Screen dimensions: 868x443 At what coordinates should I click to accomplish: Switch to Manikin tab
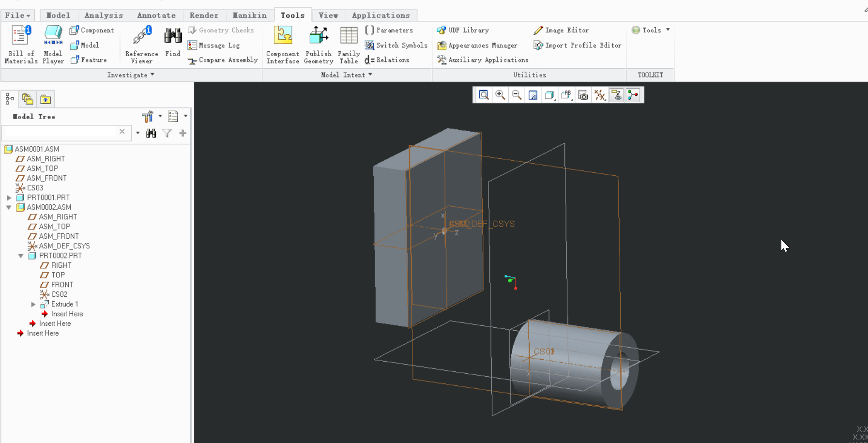pyautogui.click(x=249, y=15)
